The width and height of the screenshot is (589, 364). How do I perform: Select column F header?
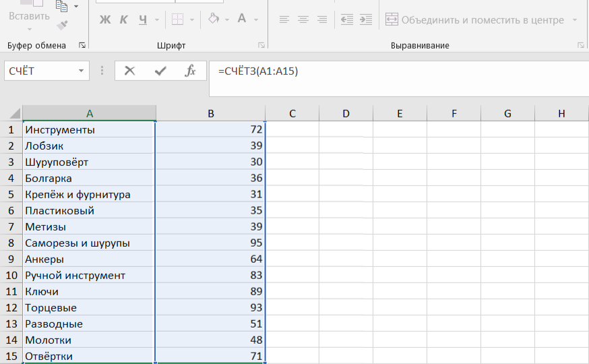pos(454,113)
